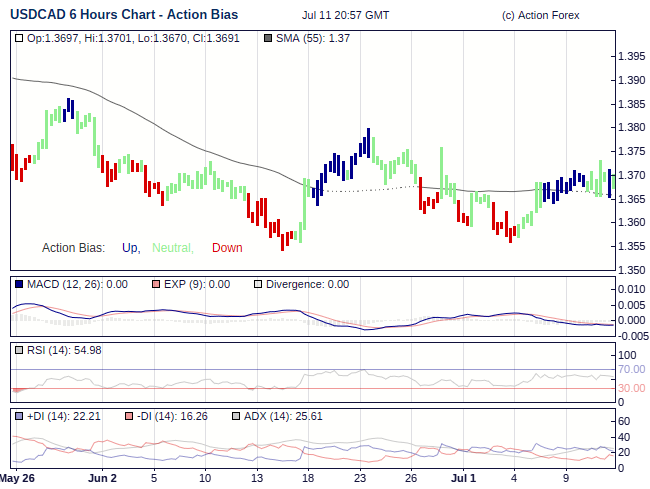Click the OHLC legend white square

coord(20,38)
